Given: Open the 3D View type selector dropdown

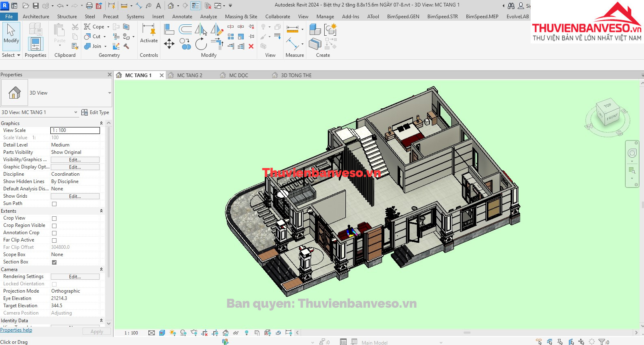Looking at the screenshot, I should [109, 93].
